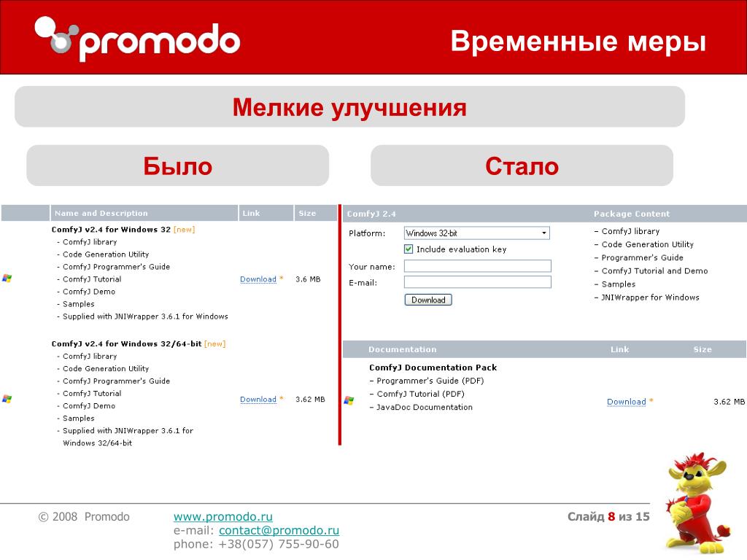Click the Download button under the form
747x560 pixels.
pyautogui.click(x=428, y=300)
